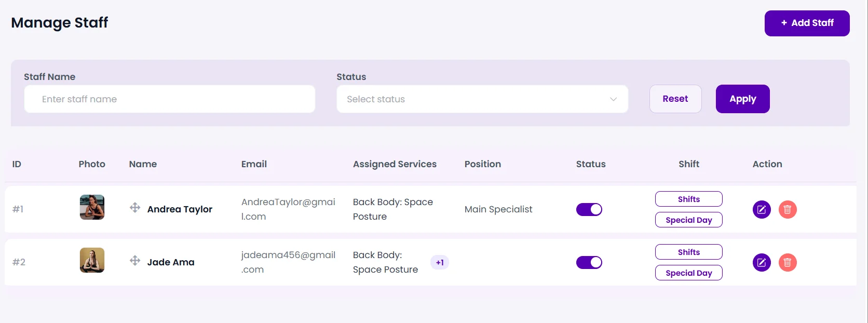Click the email AndreaTaylor@gmail.com
Image resolution: width=868 pixels, height=323 pixels.
point(288,209)
